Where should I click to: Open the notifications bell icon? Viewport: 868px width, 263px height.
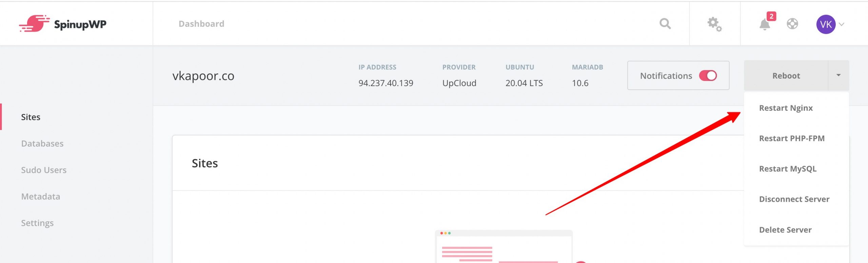pos(765,24)
